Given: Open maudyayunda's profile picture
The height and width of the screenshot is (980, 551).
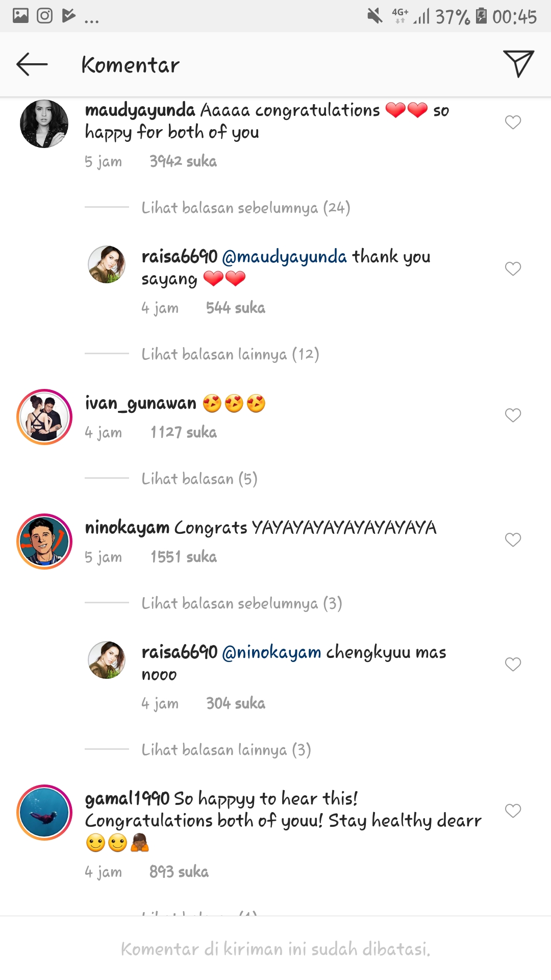Looking at the screenshot, I should coord(44,124).
